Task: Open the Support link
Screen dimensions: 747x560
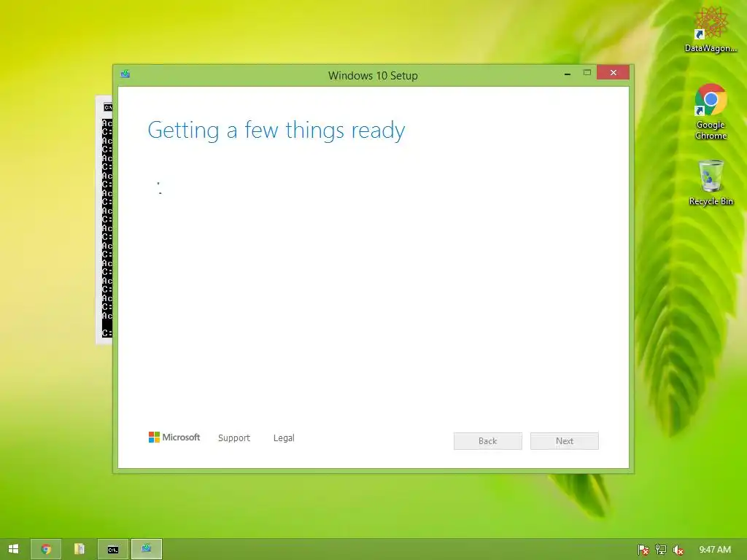Action: (234, 437)
